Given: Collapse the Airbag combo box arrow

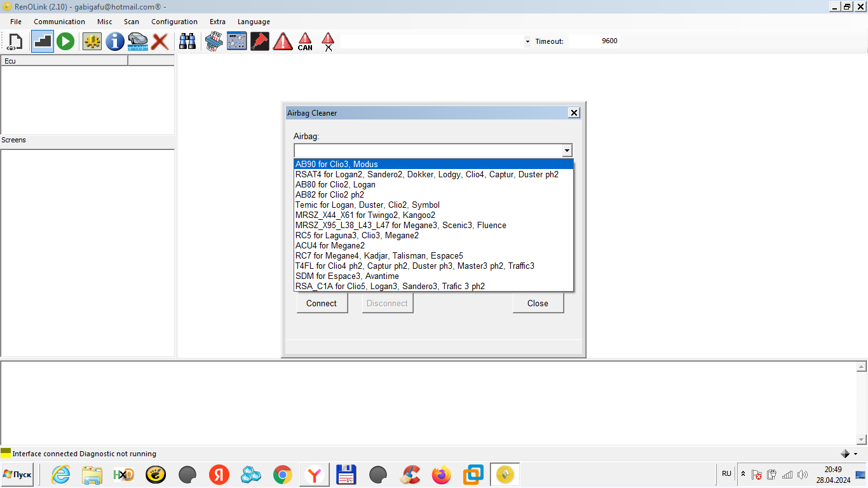Looking at the screenshot, I should pos(567,151).
